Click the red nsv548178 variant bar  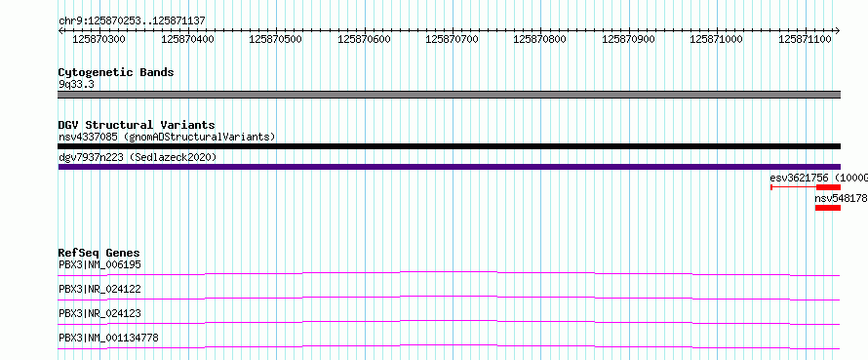tap(828, 208)
